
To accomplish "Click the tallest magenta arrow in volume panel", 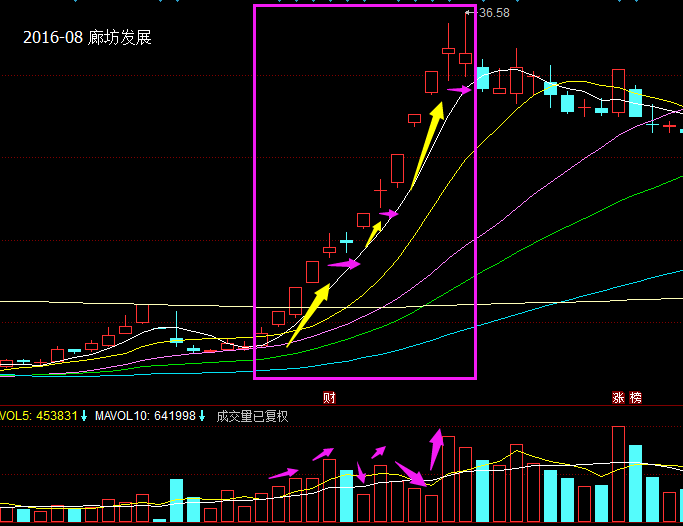I will point(436,450).
